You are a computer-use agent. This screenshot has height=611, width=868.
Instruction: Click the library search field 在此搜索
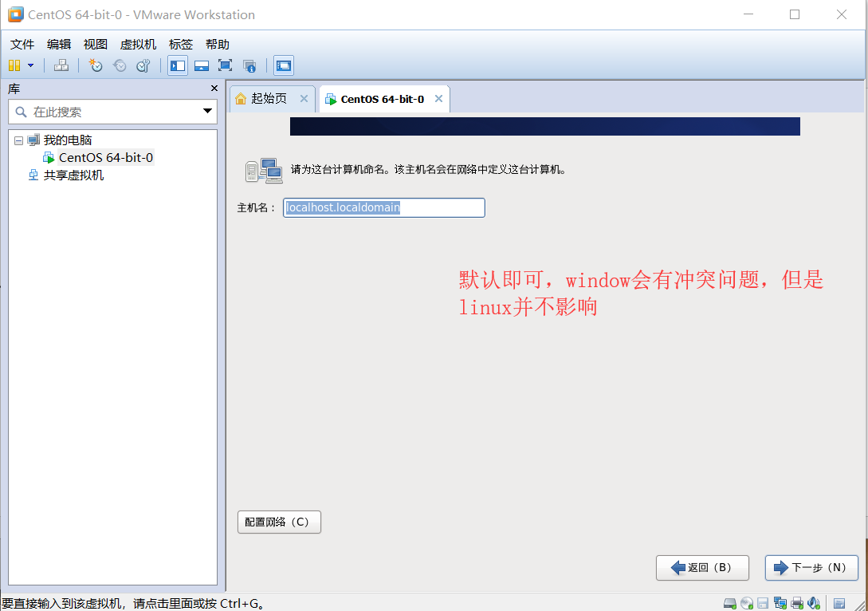tap(113, 112)
